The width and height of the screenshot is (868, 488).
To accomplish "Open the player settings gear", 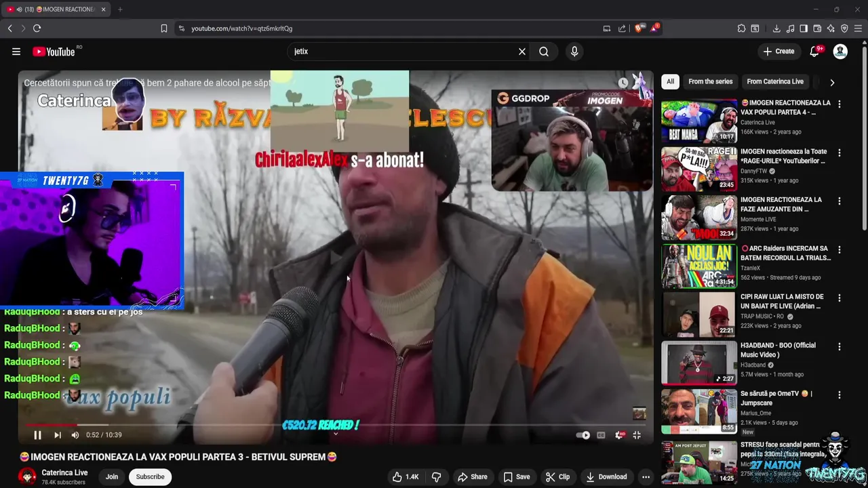I will click(x=619, y=435).
